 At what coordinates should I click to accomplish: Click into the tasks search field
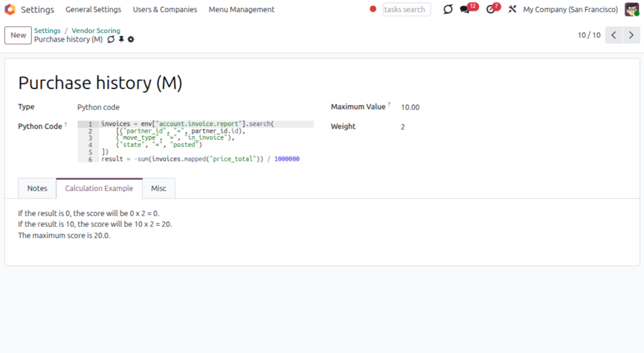click(x=406, y=10)
